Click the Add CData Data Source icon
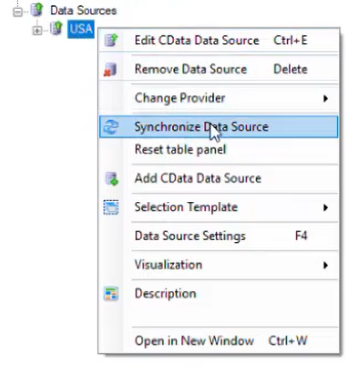 point(112,179)
